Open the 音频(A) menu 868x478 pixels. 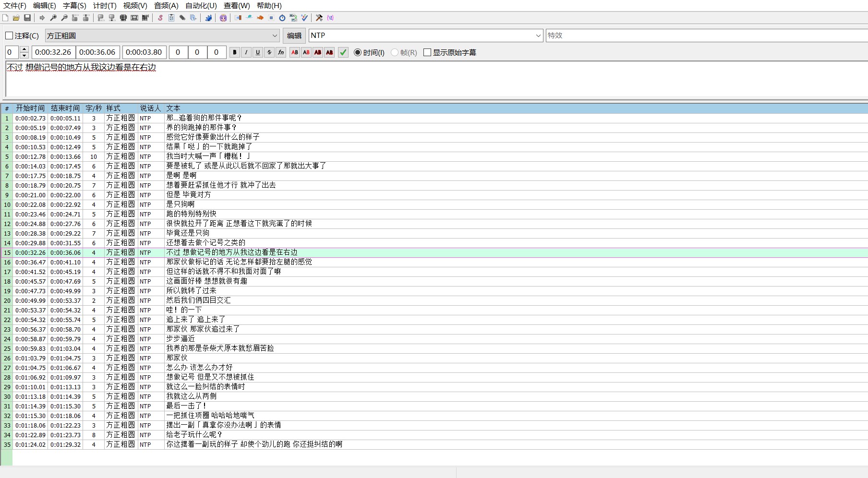pyautogui.click(x=166, y=6)
